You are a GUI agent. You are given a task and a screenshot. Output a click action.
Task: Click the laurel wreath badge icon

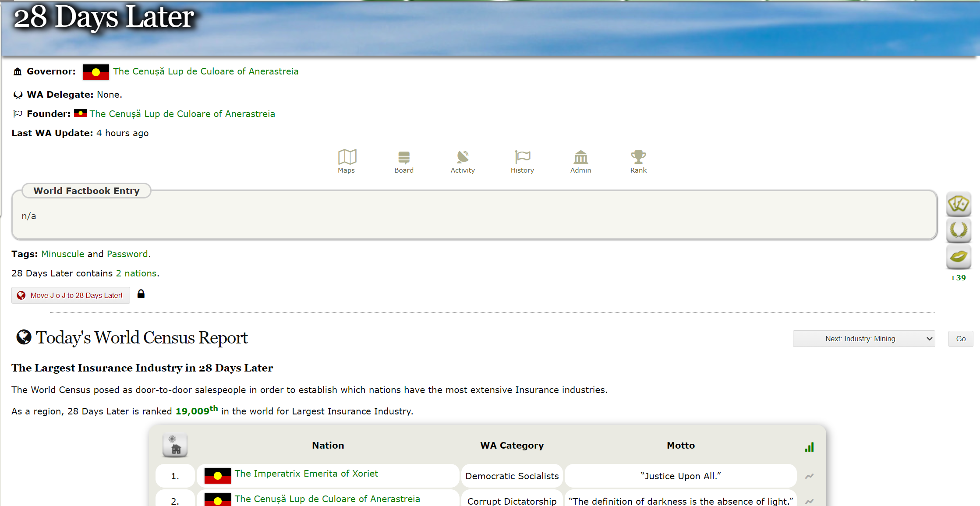tap(958, 230)
